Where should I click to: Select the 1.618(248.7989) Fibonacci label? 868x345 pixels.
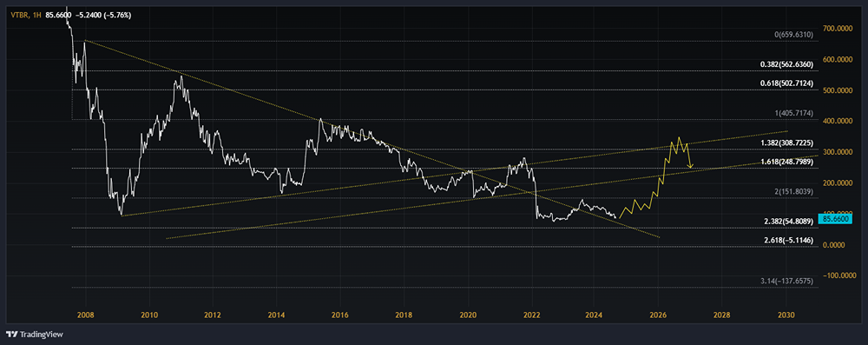click(x=786, y=162)
